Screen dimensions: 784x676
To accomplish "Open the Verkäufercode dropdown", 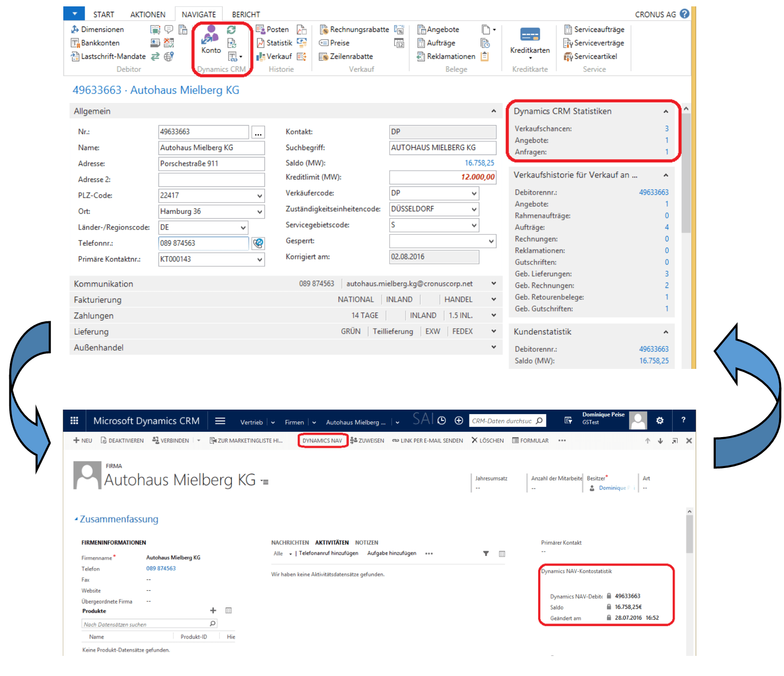I will point(474,193).
